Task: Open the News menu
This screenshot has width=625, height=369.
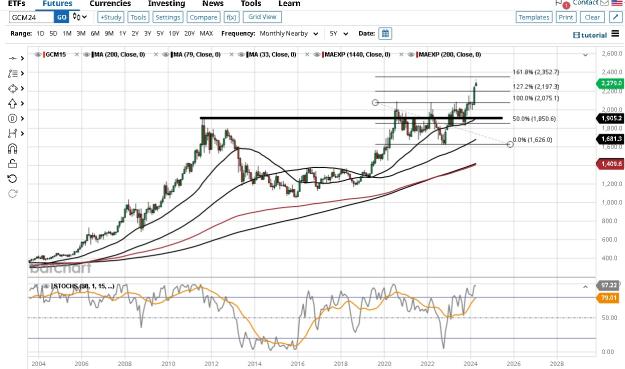Action: [x=213, y=3]
